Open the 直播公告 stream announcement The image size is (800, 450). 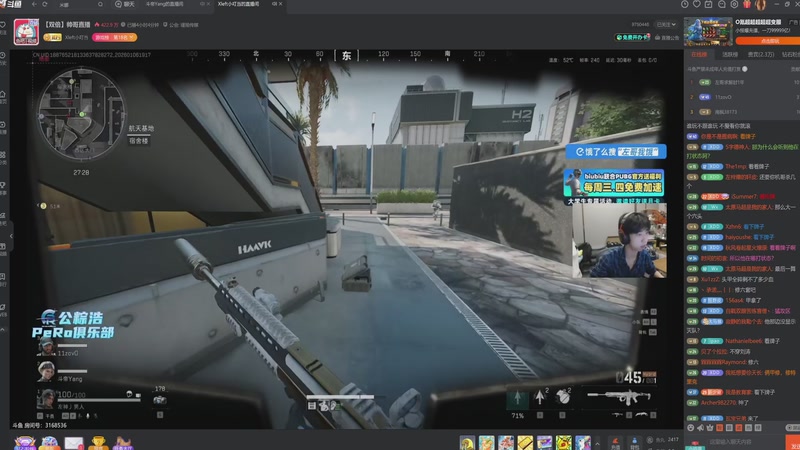click(667, 38)
